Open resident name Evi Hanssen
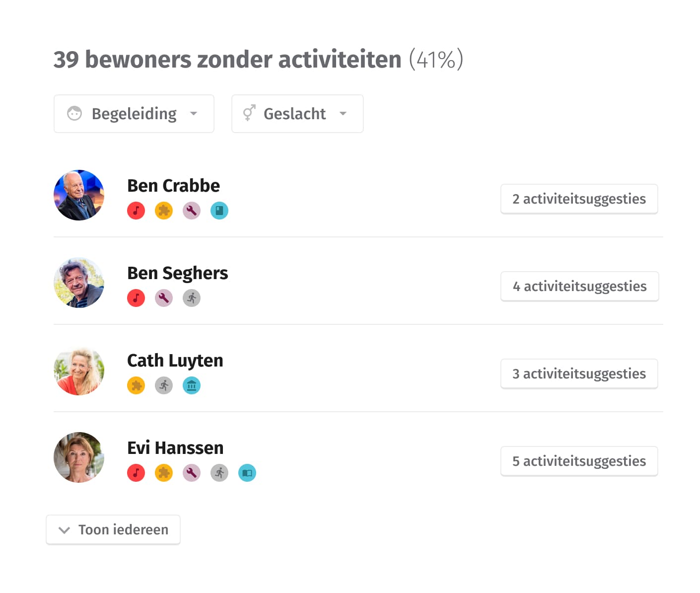The width and height of the screenshot is (700, 593). point(175,447)
